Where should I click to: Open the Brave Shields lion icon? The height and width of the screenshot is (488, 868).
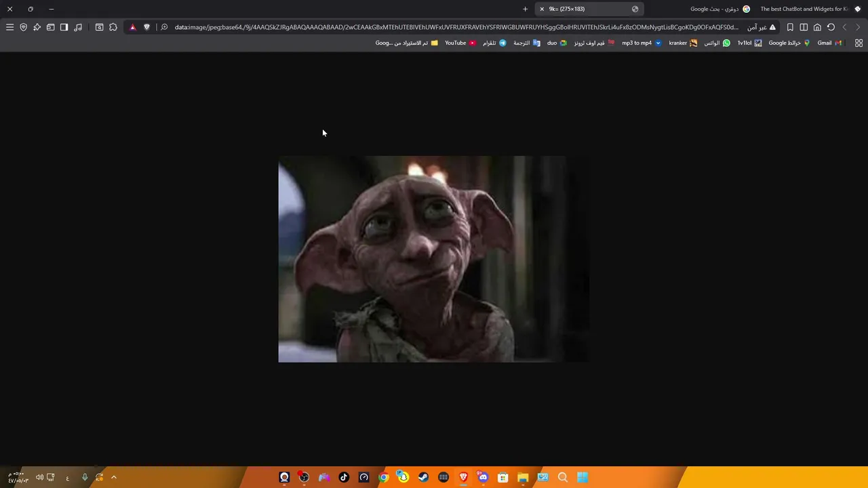(146, 27)
